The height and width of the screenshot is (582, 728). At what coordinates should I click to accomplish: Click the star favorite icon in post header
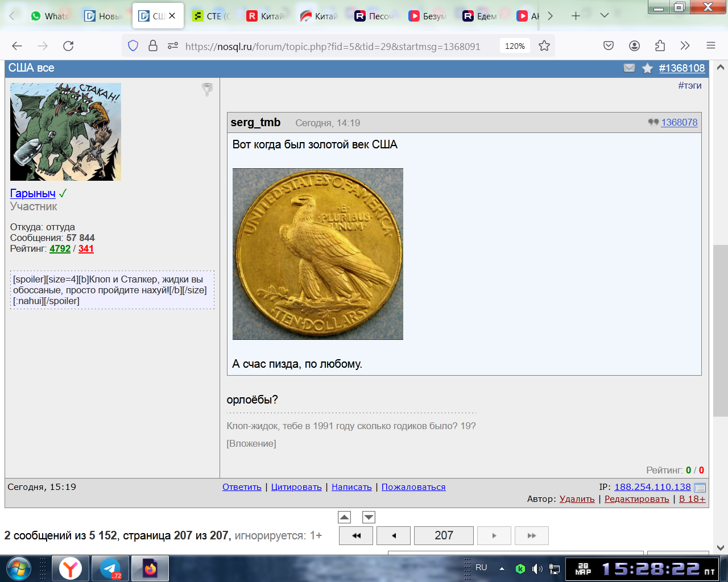[647, 68]
